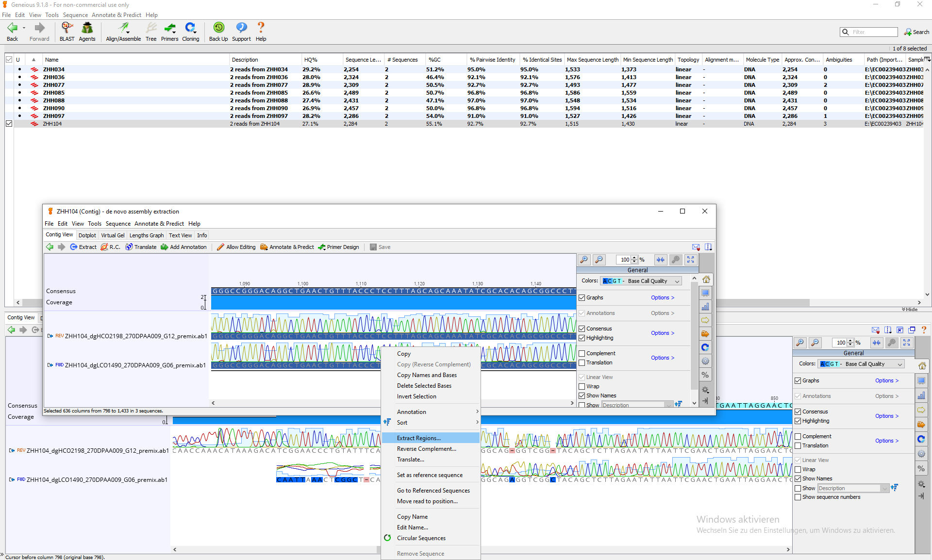Screen dimensions: 932x560
Task: Click Complement Options link in contig window panel
Action: click(663, 358)
